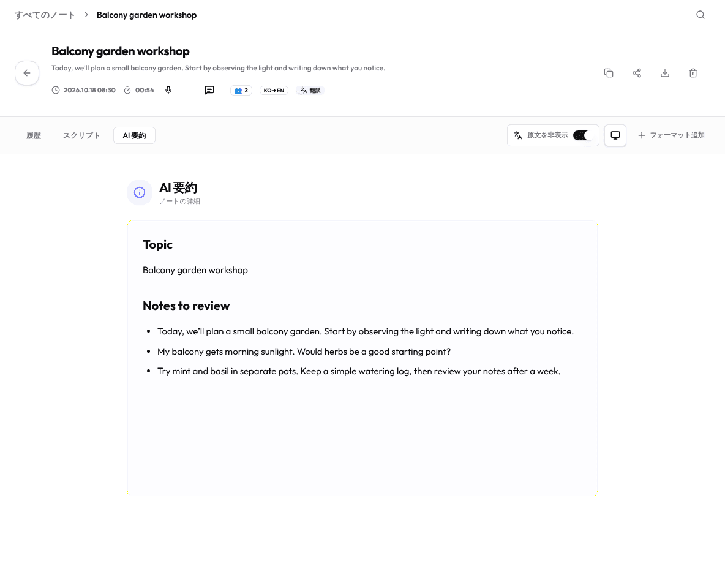Open the KO→EN language selector

(x=274, y=91)
